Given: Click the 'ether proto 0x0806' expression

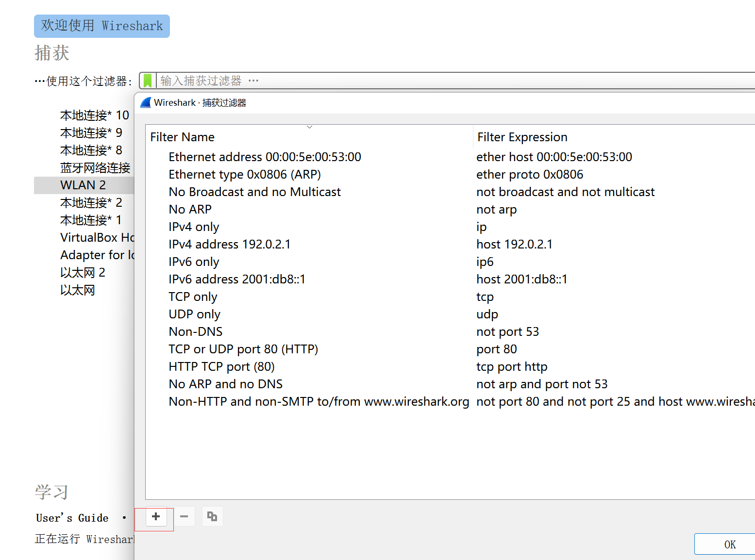Looking at the screenshot, I should coord(530,174).
